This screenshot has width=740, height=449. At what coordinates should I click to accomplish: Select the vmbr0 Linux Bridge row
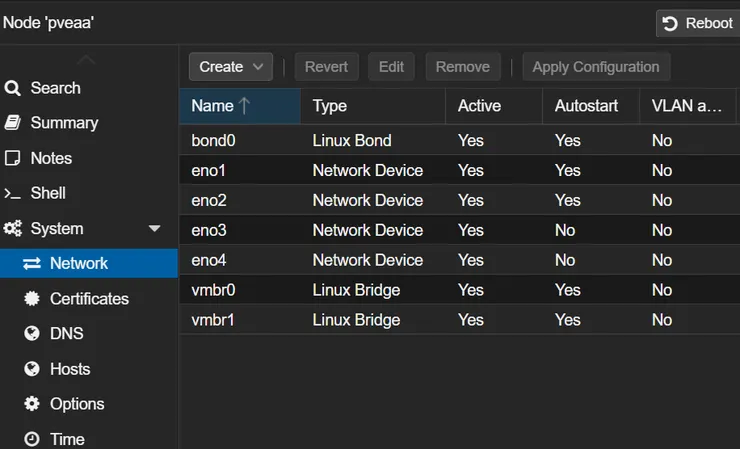click(350, 290)
